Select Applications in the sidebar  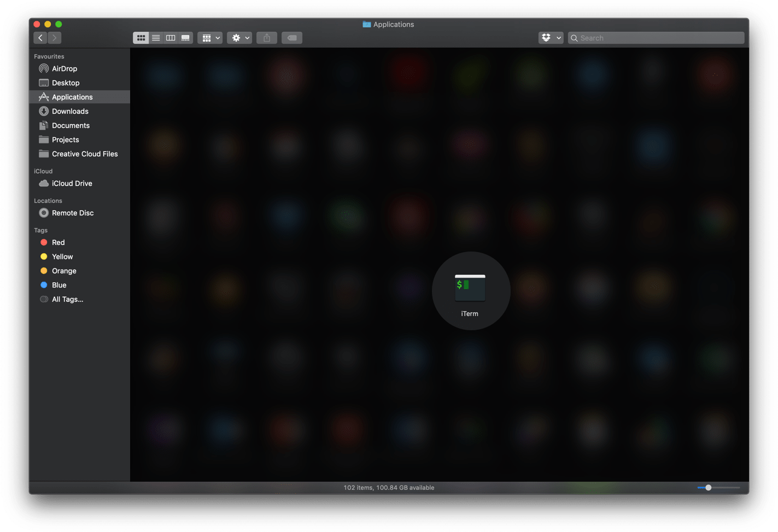click(x=79, y=97)
